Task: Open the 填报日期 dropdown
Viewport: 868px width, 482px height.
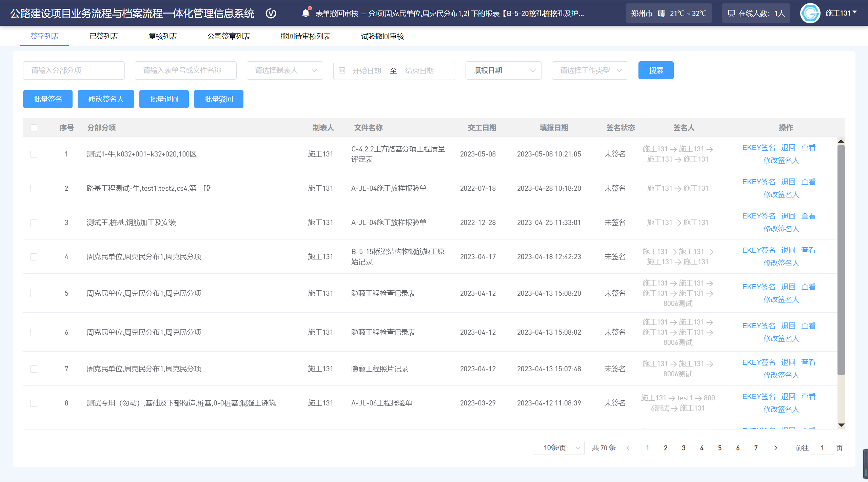Action: click(504, 70)
